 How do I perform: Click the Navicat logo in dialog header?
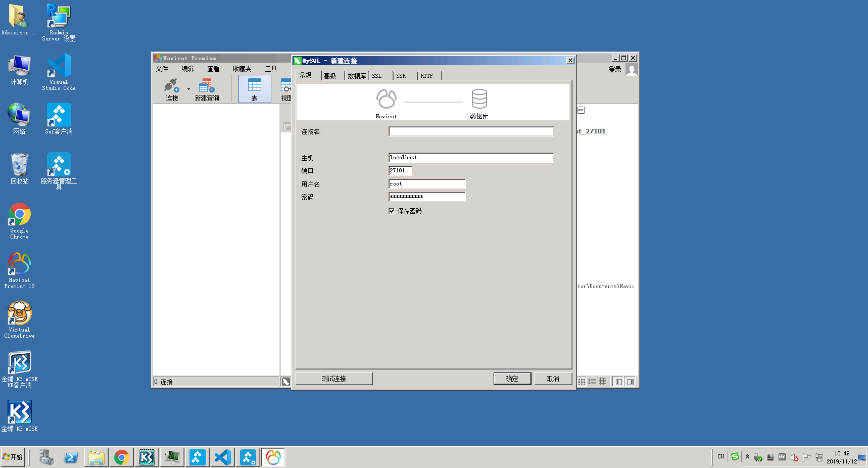(387, 99)
